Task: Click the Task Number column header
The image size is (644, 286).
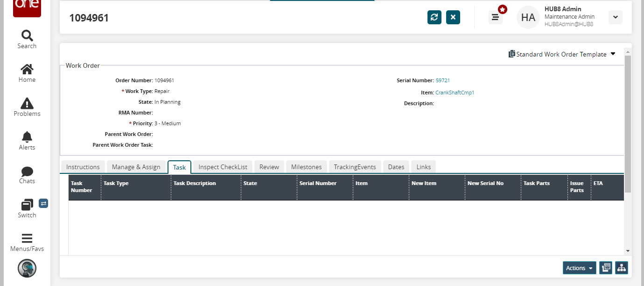Action: [84, 187]
